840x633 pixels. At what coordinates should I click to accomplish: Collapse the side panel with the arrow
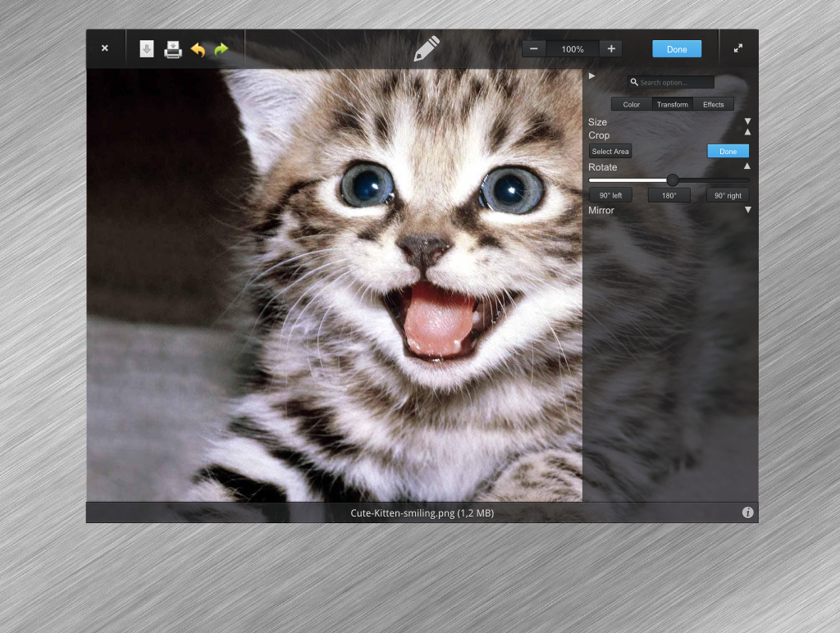pos(592,75)
